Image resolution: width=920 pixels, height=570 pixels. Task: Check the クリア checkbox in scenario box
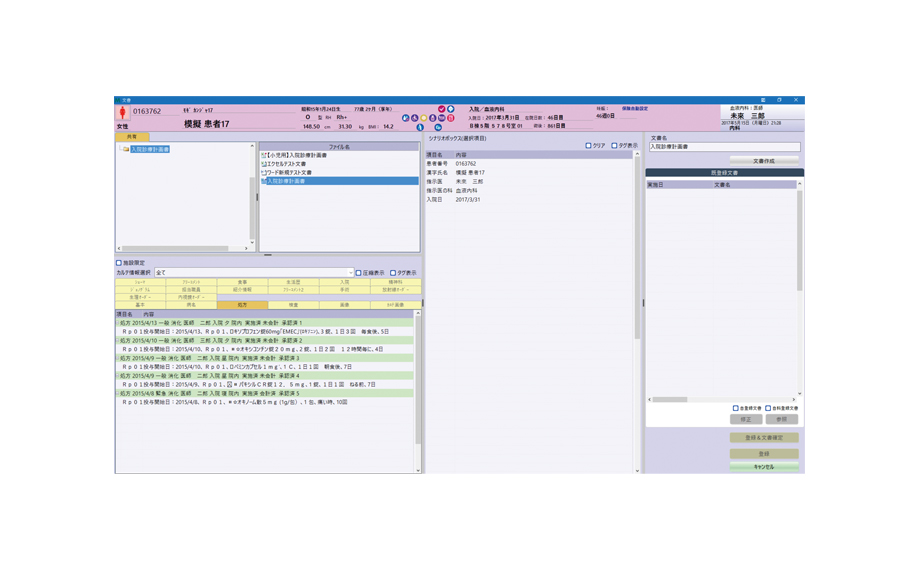[588, 146]
